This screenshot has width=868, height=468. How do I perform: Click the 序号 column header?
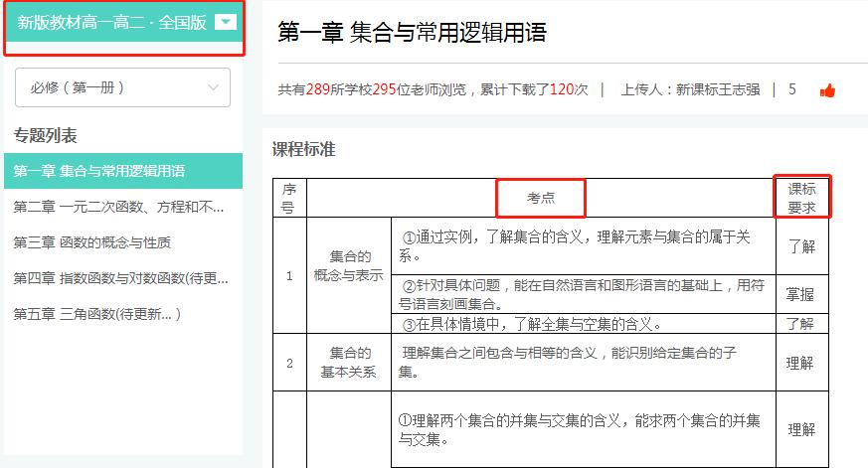coord(289,198)
